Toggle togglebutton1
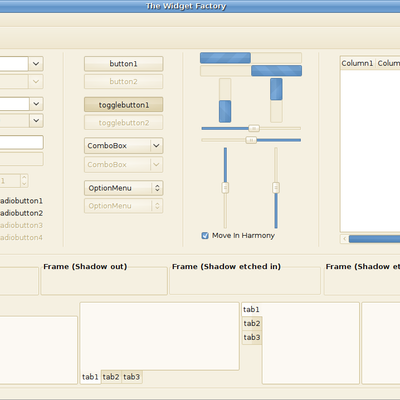The image size is (400, 400). point(123,105)
